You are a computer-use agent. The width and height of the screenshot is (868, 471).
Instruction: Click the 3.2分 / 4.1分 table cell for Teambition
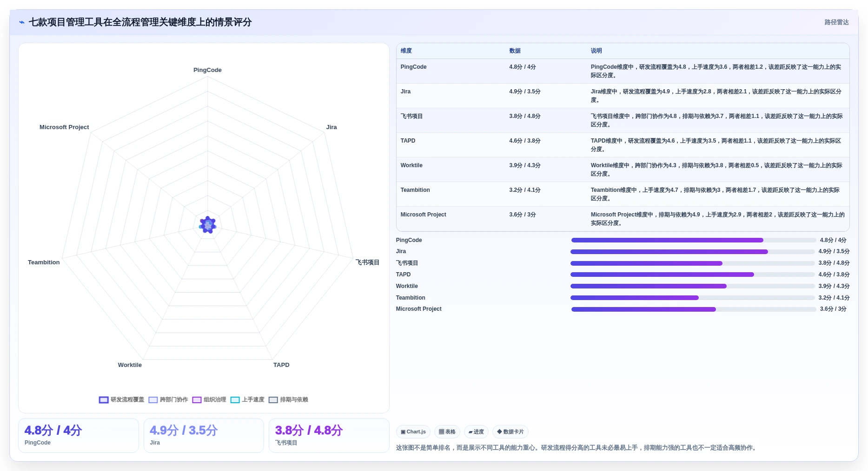(x=525, y=190)
